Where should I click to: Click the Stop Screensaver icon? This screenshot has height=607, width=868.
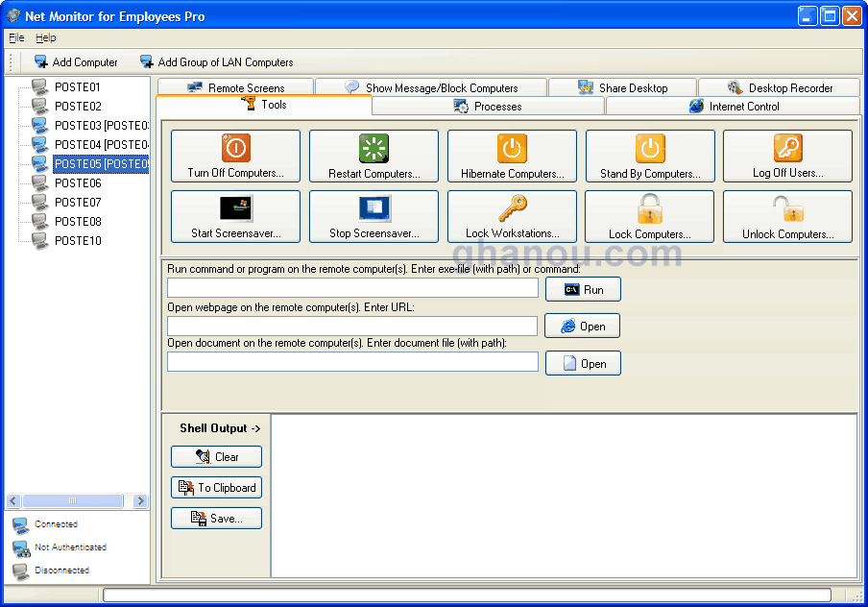click(374, 208)
